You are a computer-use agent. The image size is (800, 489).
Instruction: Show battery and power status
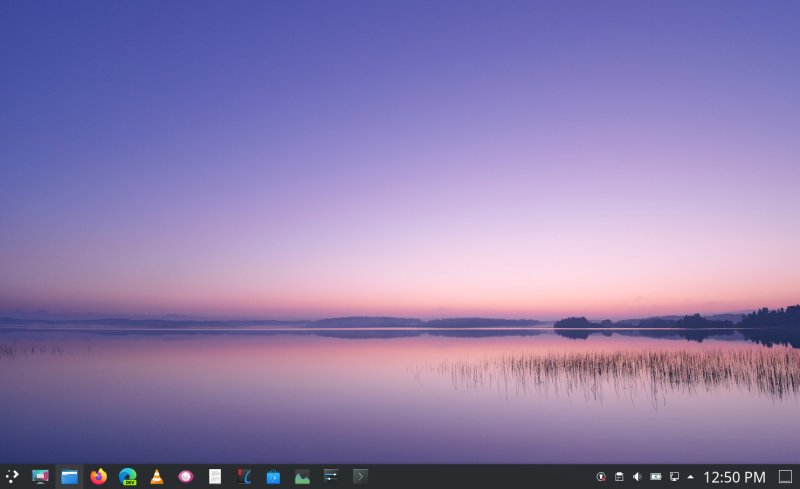tap(656, 477)
